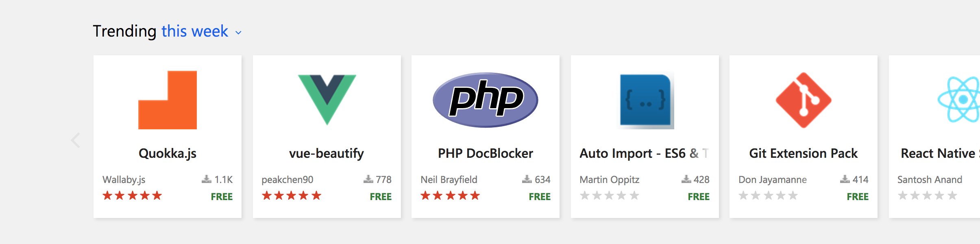The width and height of the screenshot is (980, 244).
Task: Click publisher name Neil Brayfield
Action: click(x=449, y=180)
